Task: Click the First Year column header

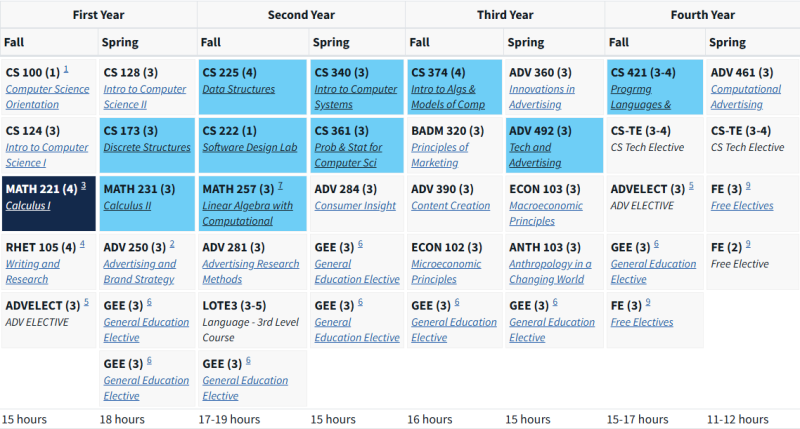Action: (98, 15)
